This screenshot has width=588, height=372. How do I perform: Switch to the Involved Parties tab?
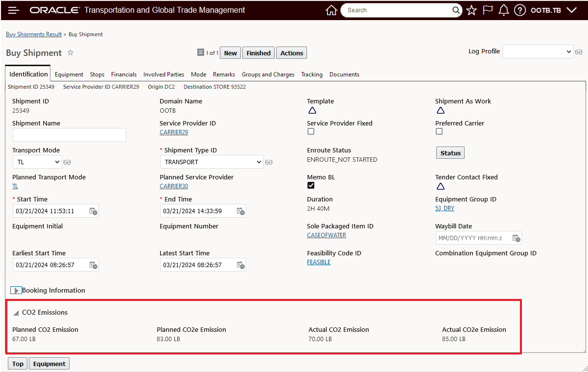tap(164, 74)
